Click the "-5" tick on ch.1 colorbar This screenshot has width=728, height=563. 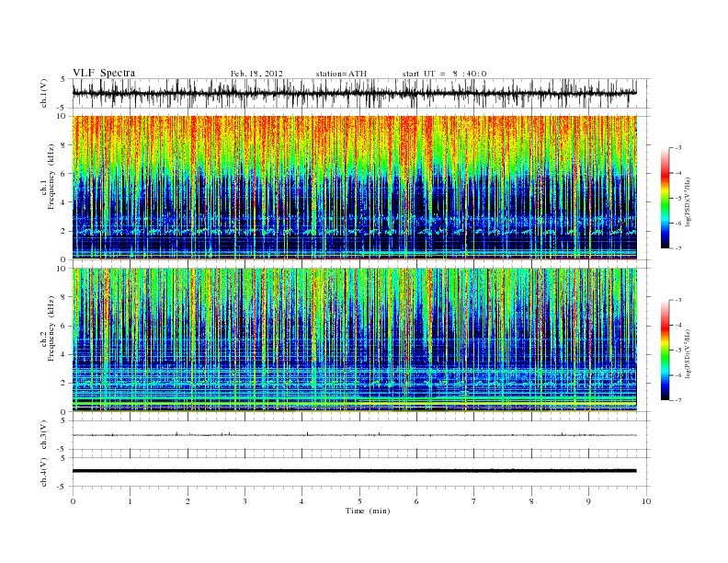point(678,199)
